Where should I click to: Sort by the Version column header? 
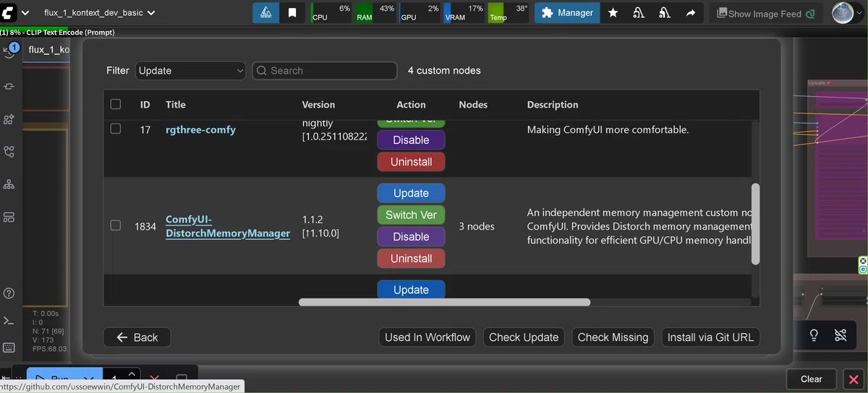(318, 105)
